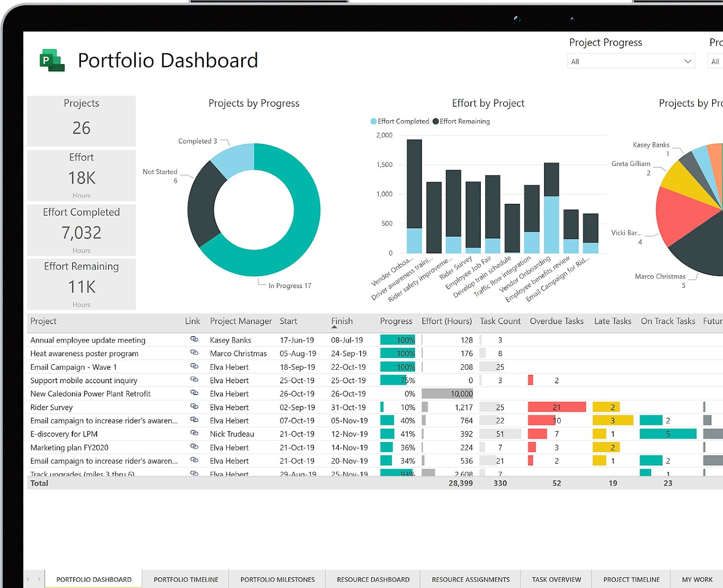Open the link for New Caledonia Power Plant Retrofit
723x588 pixels.
click(x=193, y=394)
